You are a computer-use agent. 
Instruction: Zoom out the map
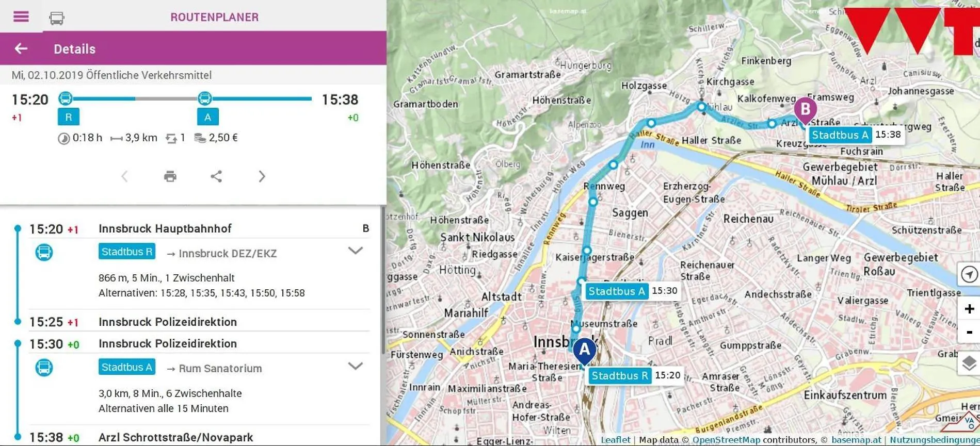tap(969, 332)
